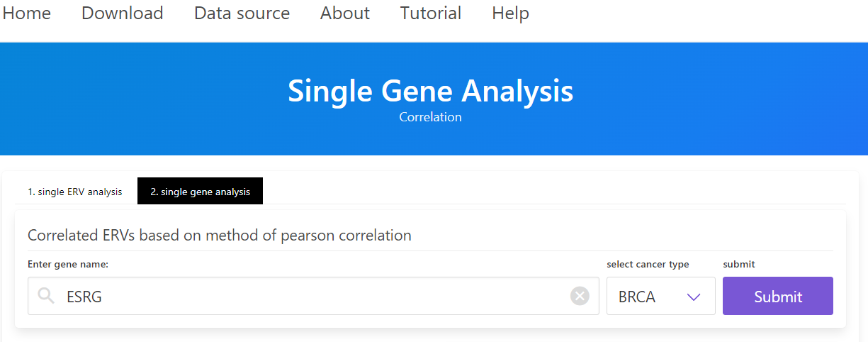Select the single gene analysis tab
The height and width of the screenshot is (342, 868).
(200, 192)
